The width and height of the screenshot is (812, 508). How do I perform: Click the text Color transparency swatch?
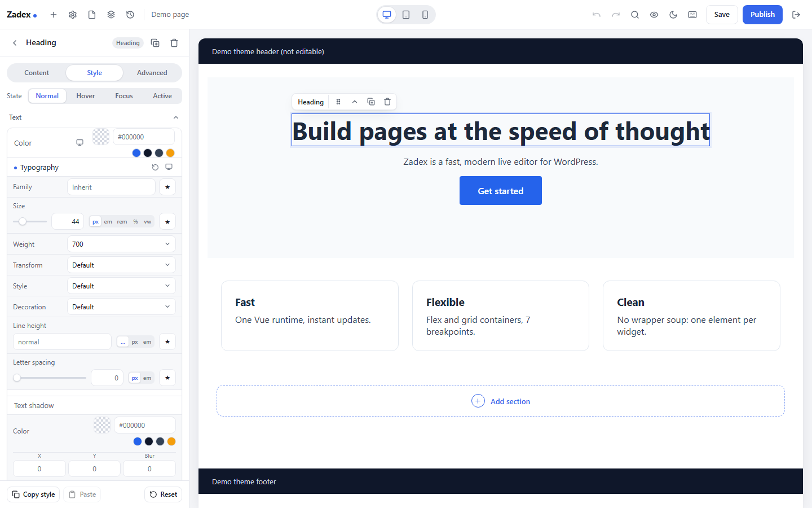[101, 137]
